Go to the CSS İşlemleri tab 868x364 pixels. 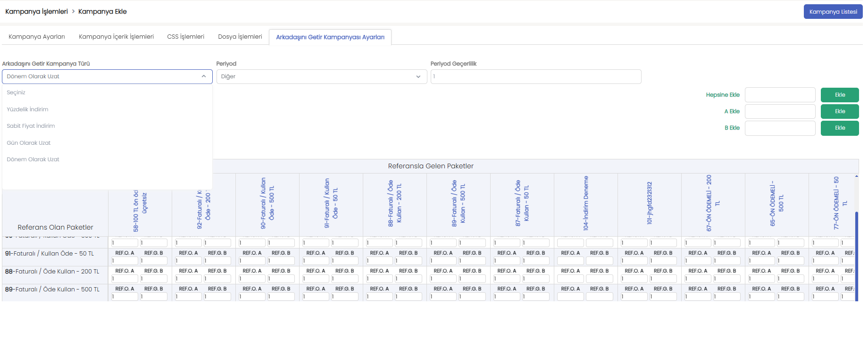pyautogui.click(x=185, y=37)
